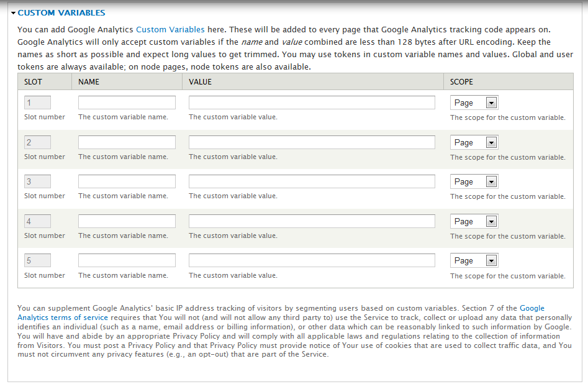Open the slot 2 scope dropdown
Screen dimensions: 588x384
tap(474, 143)
